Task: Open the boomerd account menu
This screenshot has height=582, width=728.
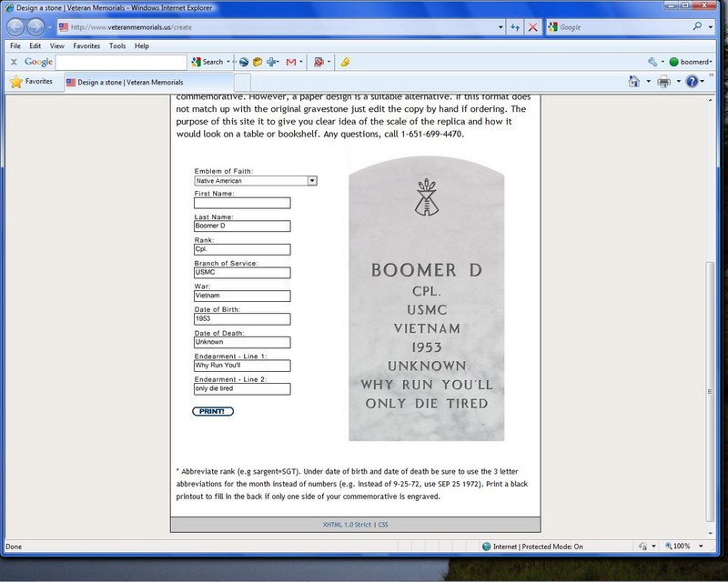Action: (691, 62)
